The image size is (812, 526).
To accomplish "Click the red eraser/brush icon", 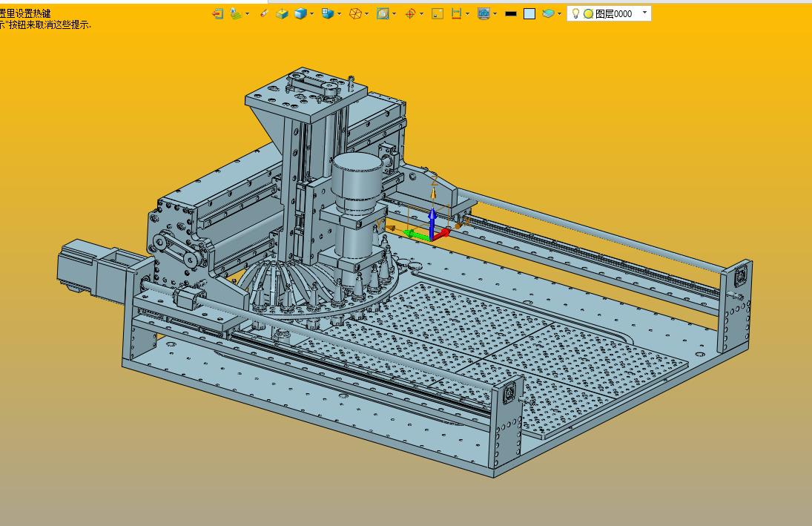I will pyautogui.click(x=263, y=13).
